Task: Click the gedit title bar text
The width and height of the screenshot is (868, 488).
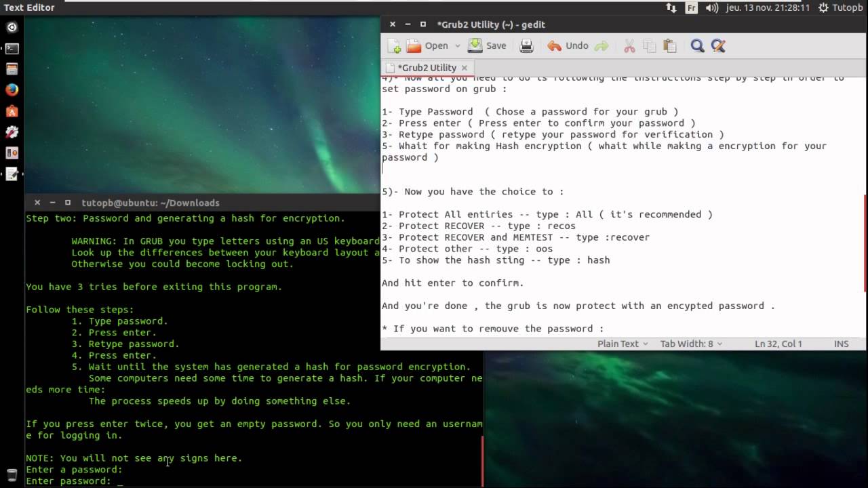Action: 491,24
